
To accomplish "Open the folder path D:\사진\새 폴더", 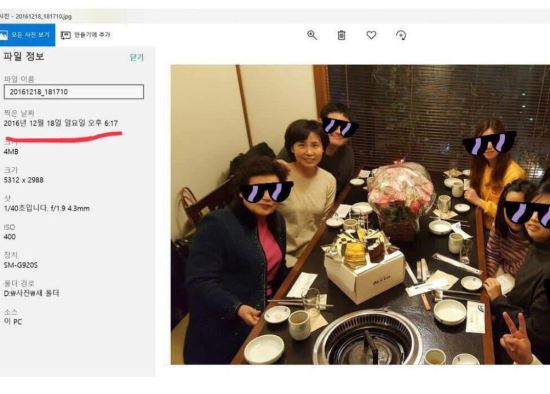I will pyautogui.click(x=32, y=293).
